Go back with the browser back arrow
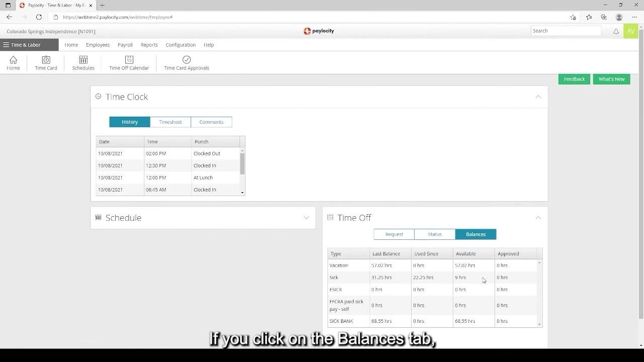Image resolution: width=644 pixels, height=362 pixels. pyautogui.click(x=10, y=17)
